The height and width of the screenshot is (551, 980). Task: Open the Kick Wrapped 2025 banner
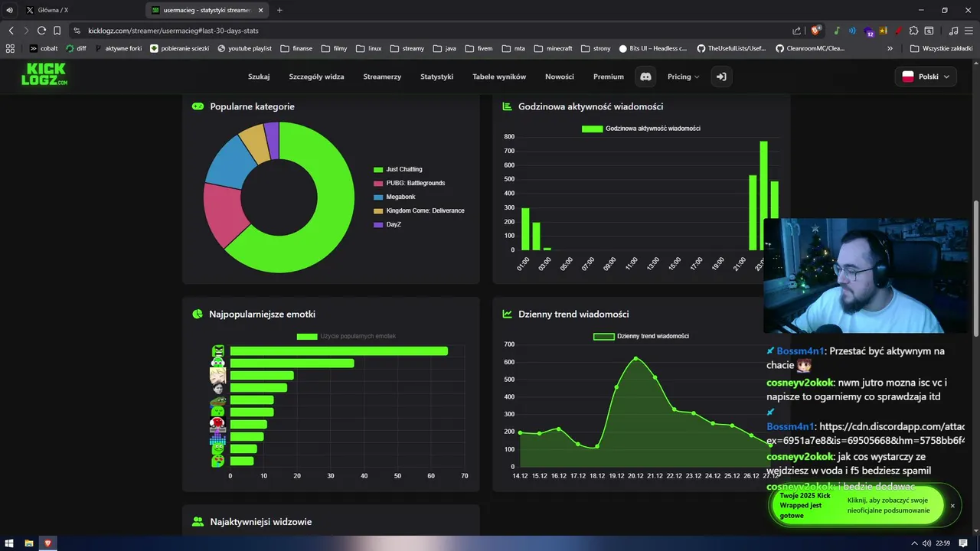[x=855, y=505]
